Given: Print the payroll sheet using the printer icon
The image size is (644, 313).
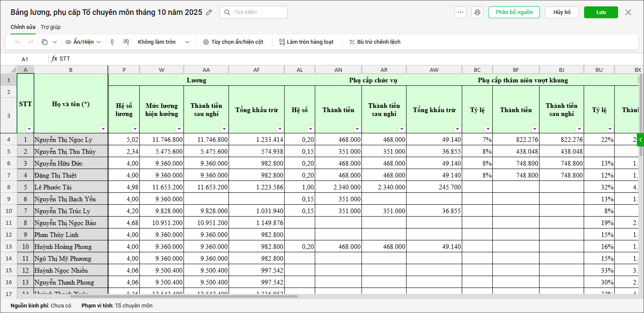Looking at the screenshot, I should point(477,12).
